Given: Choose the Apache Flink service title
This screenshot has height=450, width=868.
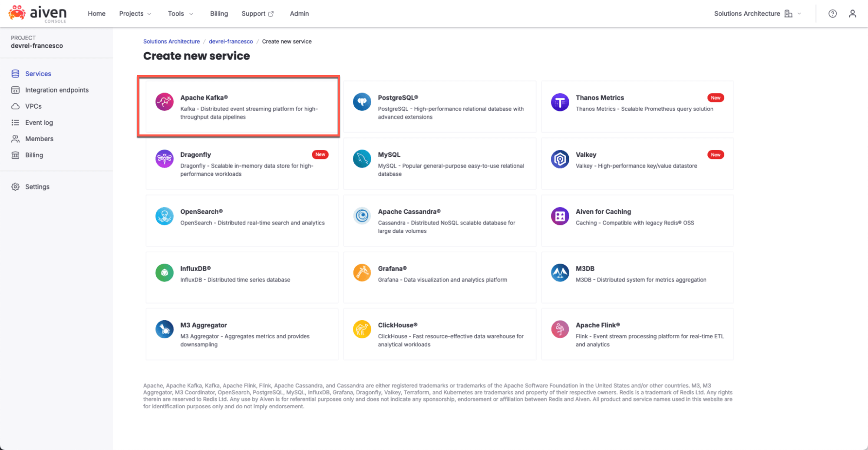Looking at the screenshot, I should point(598,325).
